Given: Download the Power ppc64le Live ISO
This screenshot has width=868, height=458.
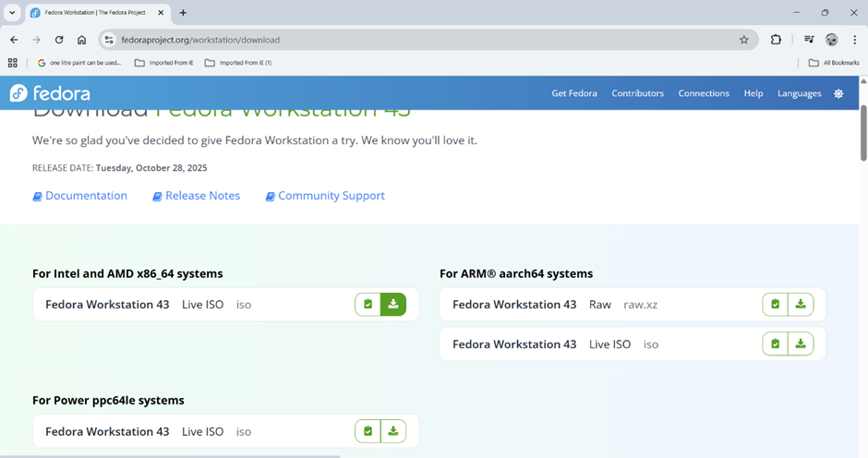Looking at the screenshot, I should pos(393,431).
